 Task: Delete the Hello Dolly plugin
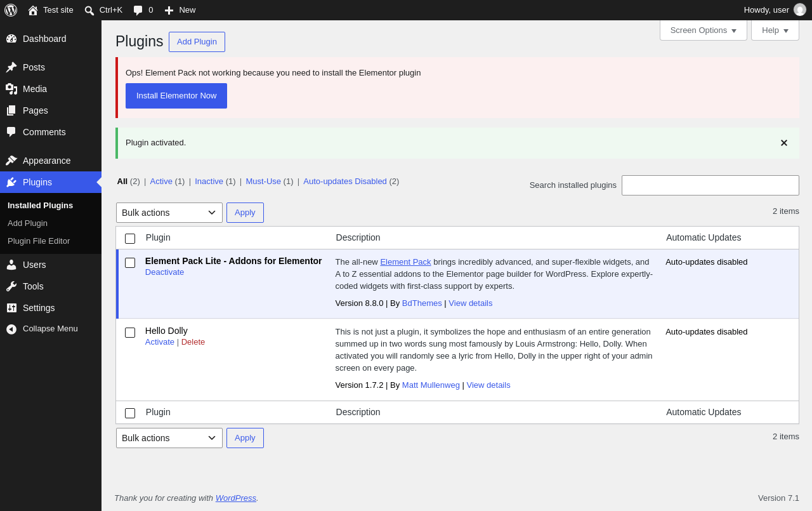[x=193, y=342]
